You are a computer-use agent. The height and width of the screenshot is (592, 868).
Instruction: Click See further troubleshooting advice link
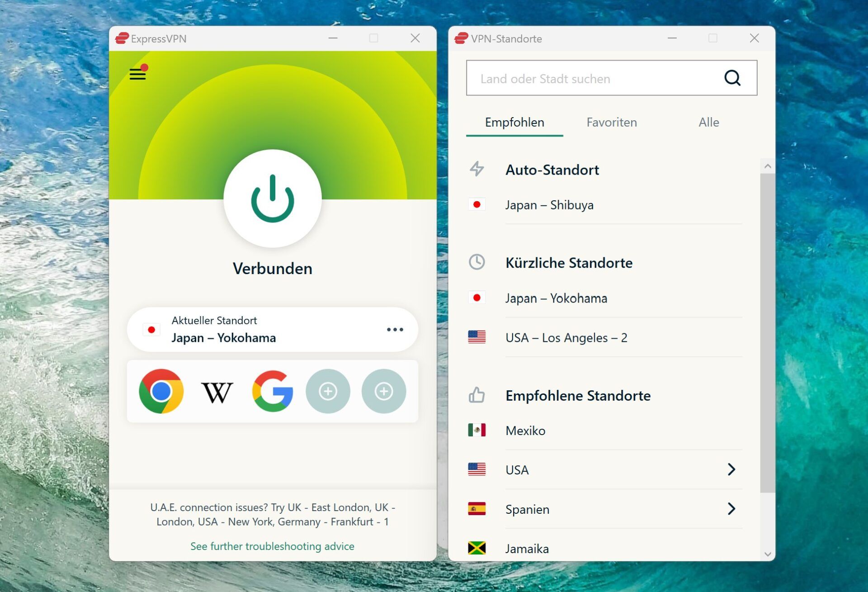point(273,546)
